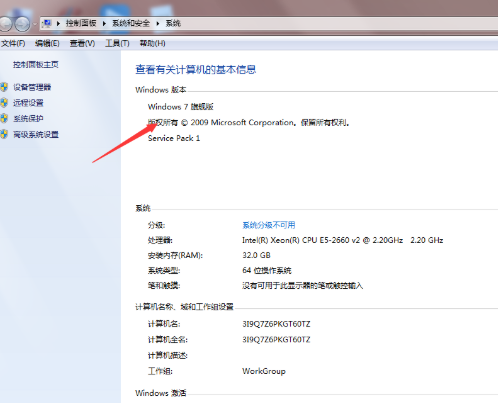Select 系统 in the address breadcrumb
Viewport: 498px width, 403px height.
[x=173, y=23]
